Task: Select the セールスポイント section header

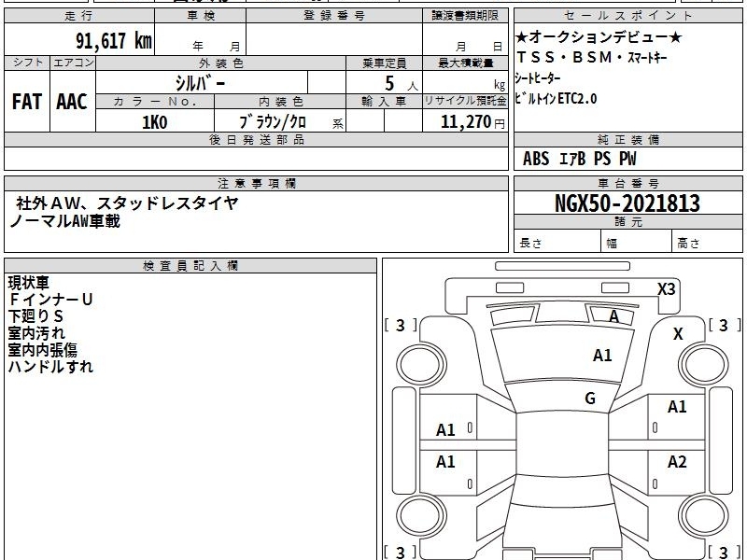Action: 627,16
